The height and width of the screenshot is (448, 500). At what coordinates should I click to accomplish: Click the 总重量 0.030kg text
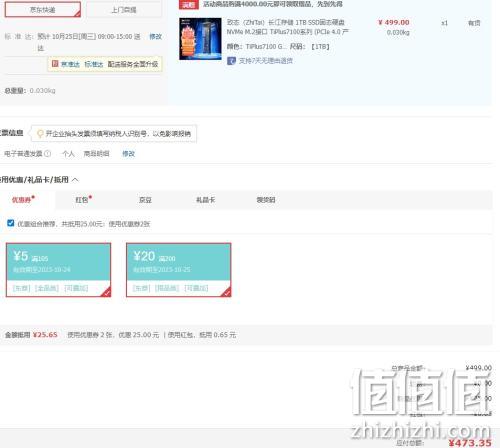(30, 91)
